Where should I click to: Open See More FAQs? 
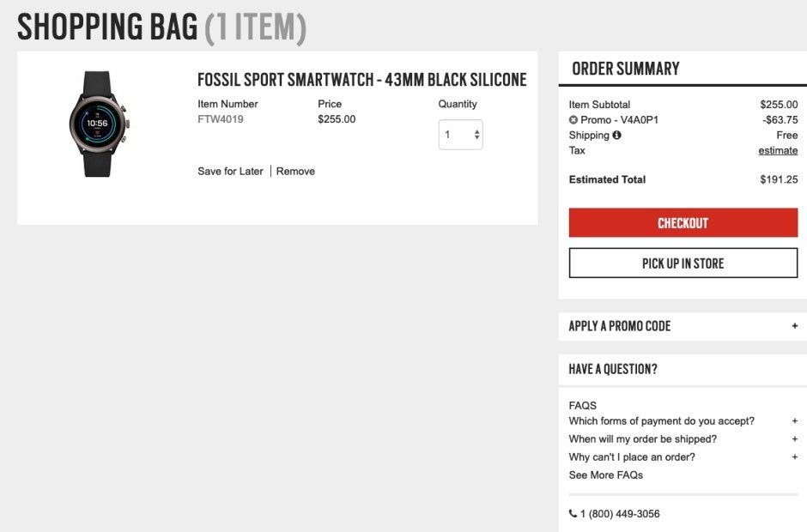click(x=606, y=475)
